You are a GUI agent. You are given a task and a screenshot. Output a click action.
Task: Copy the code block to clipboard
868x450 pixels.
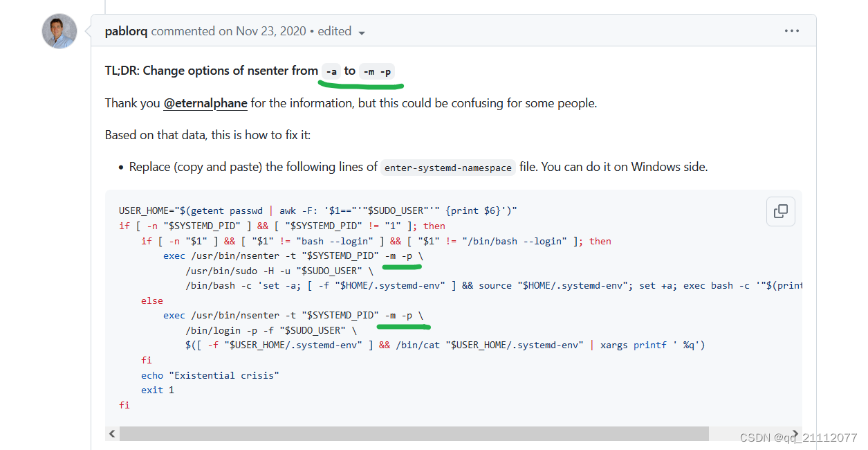click(780, 211)
